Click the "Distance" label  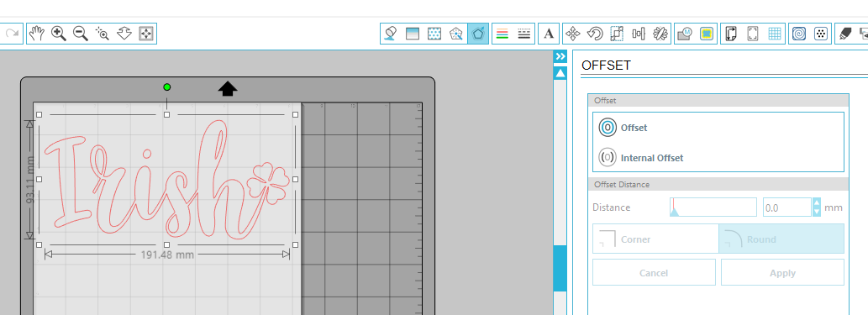point(611,207)
